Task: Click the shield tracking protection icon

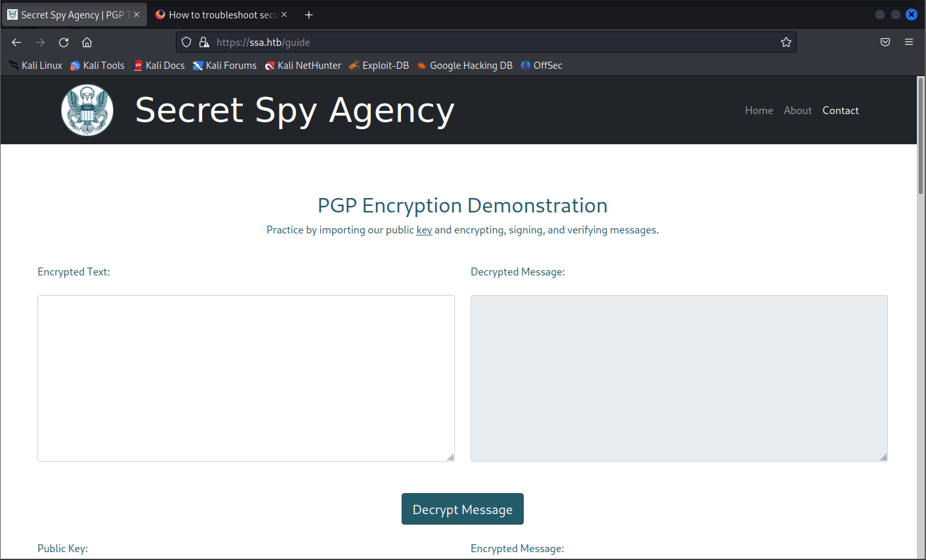Action: point(186,43)
